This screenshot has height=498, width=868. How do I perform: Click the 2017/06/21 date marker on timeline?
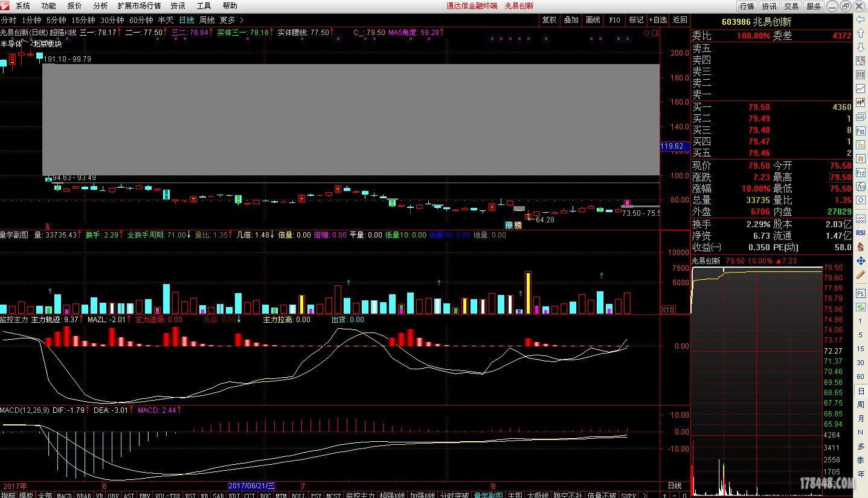(252, 486)
